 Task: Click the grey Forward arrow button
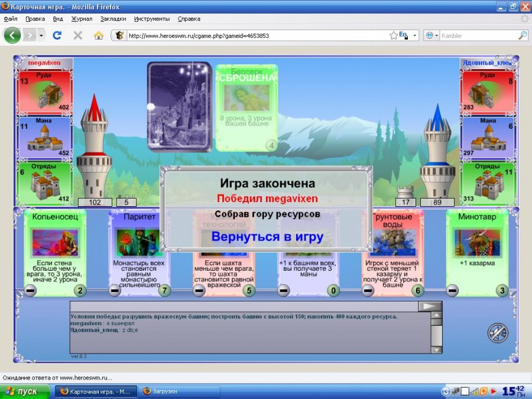pos(30,35)
